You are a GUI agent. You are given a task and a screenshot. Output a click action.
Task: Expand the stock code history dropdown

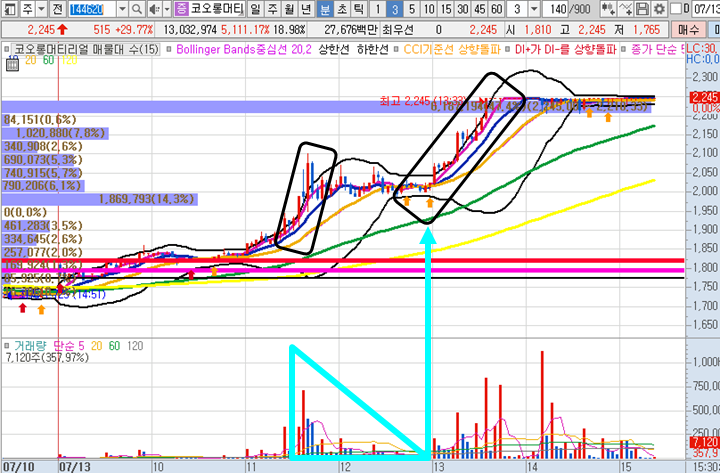122,9
